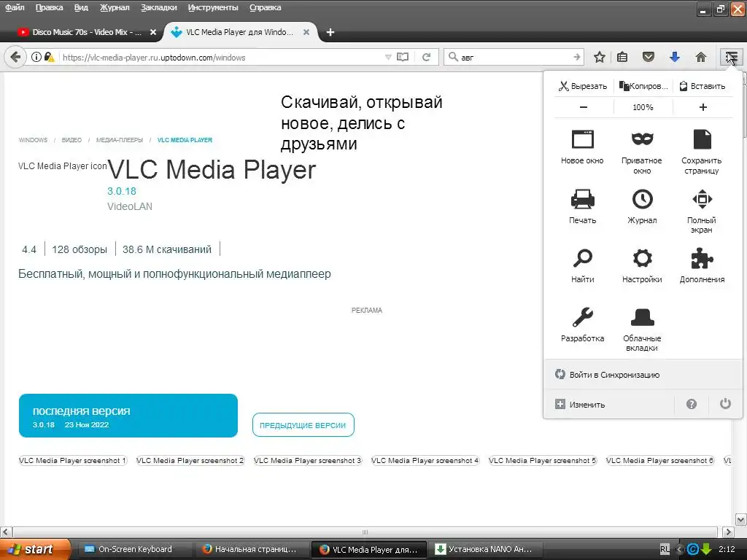The width and height of the screenshot is (747, 560).
Task: Click ПРЕДЫДУЩИЕ ВЕРСИИ button
Action: pyautogui.click(x=303, y=425)
